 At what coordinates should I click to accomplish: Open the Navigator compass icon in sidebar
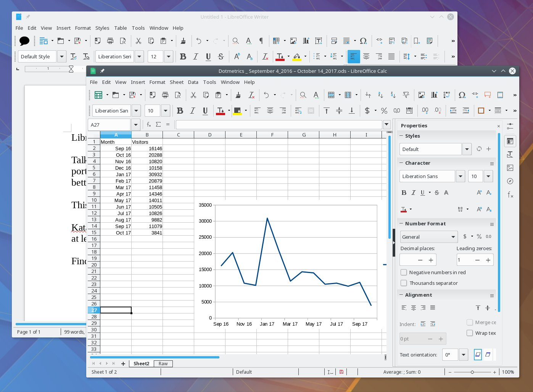[510, 181]
